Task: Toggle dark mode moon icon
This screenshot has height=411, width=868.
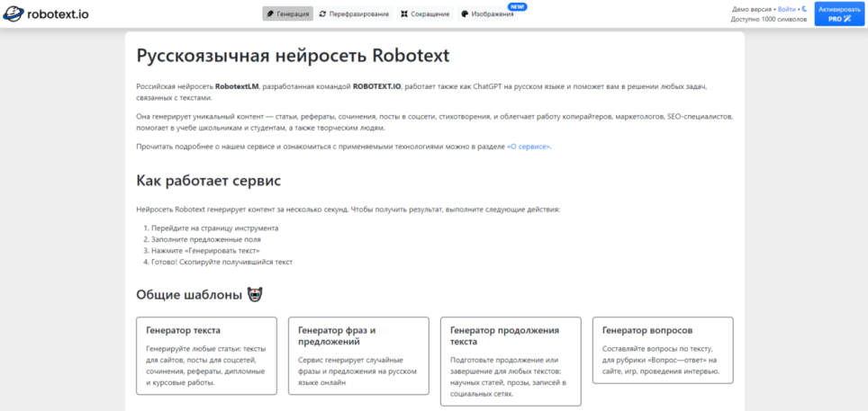Action: click(x=804, y=9)
